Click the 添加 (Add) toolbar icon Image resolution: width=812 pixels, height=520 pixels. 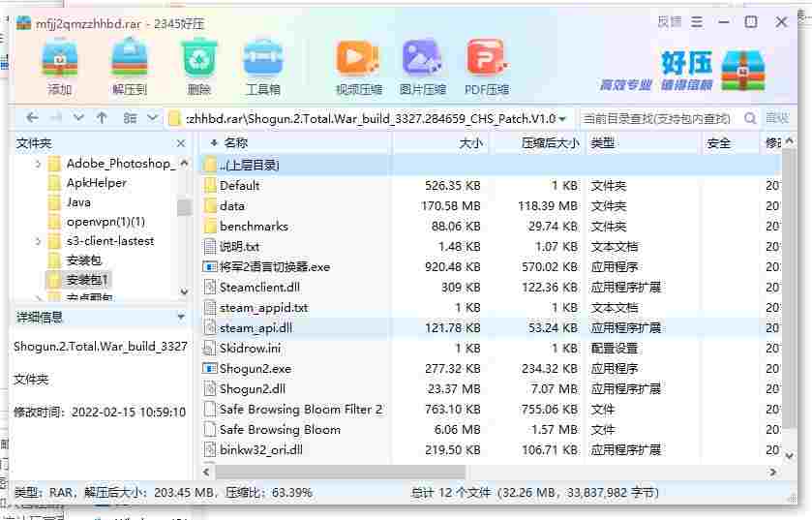tap(60, 58)
